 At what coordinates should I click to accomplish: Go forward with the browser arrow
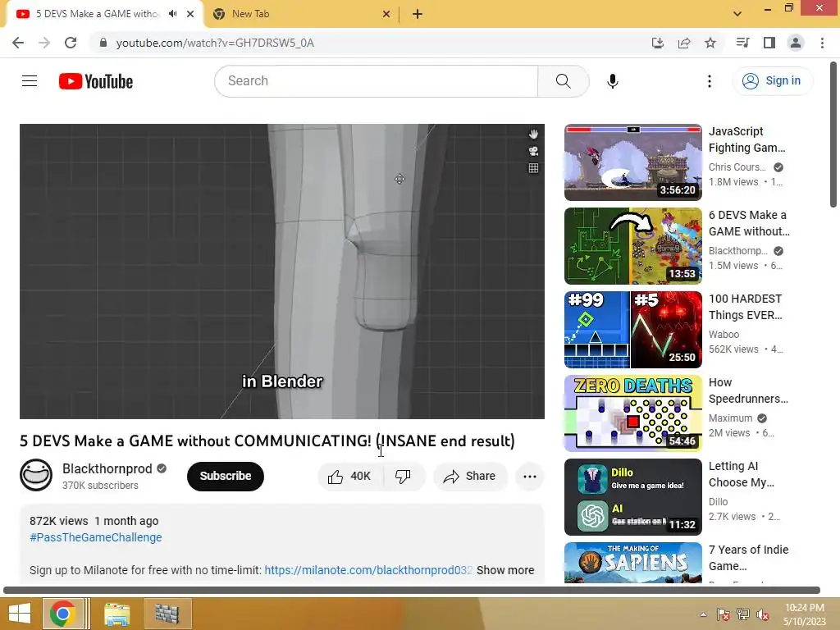coord(44,43)
